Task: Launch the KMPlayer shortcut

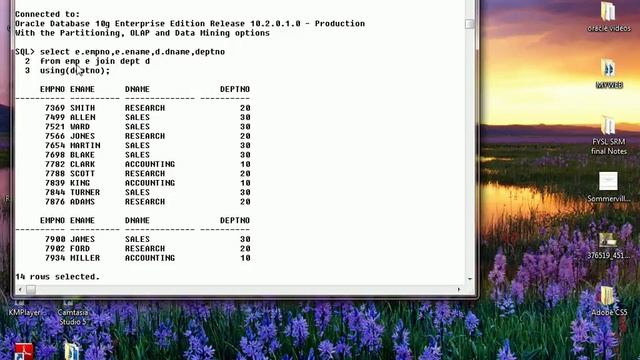Action: coord(24,309)
